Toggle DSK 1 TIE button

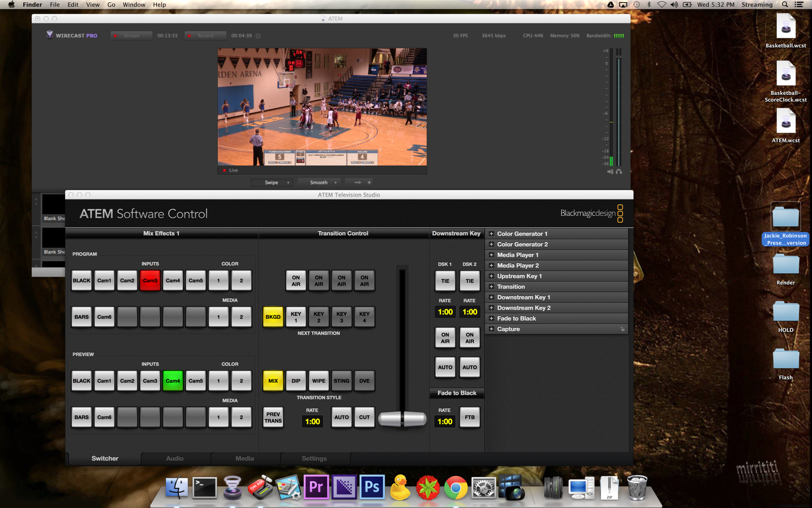pos(445,281)
